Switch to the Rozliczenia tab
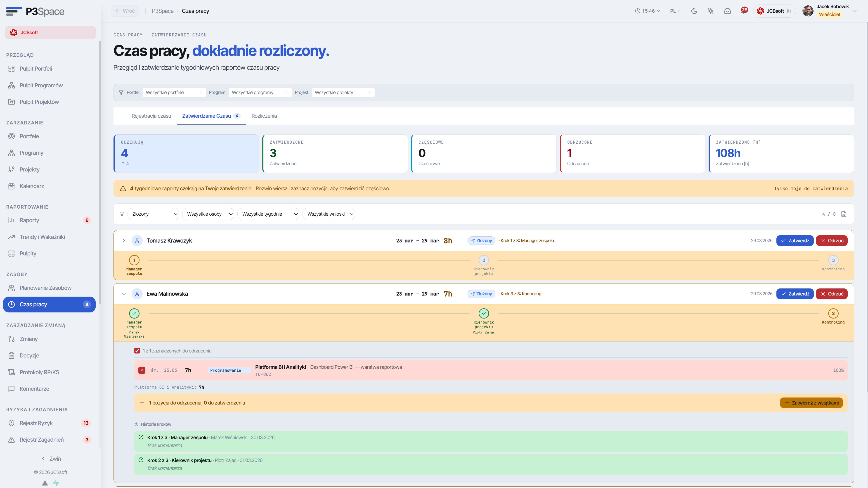Screen dimensions: 868x488 point(264,116)
